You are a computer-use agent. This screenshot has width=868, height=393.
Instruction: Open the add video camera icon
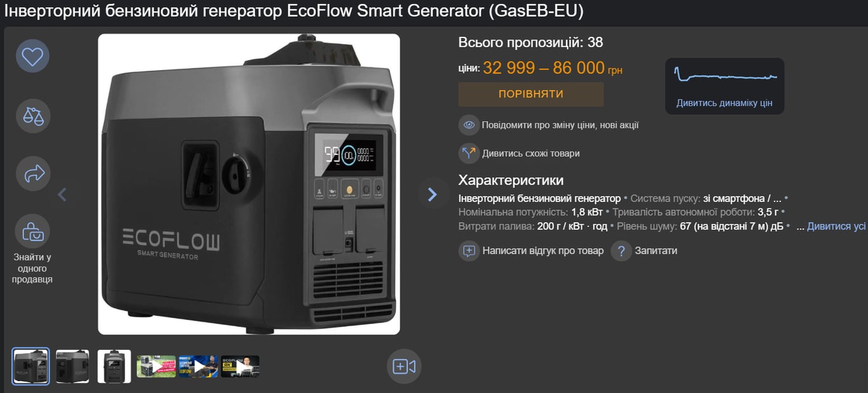coord(404,366)
